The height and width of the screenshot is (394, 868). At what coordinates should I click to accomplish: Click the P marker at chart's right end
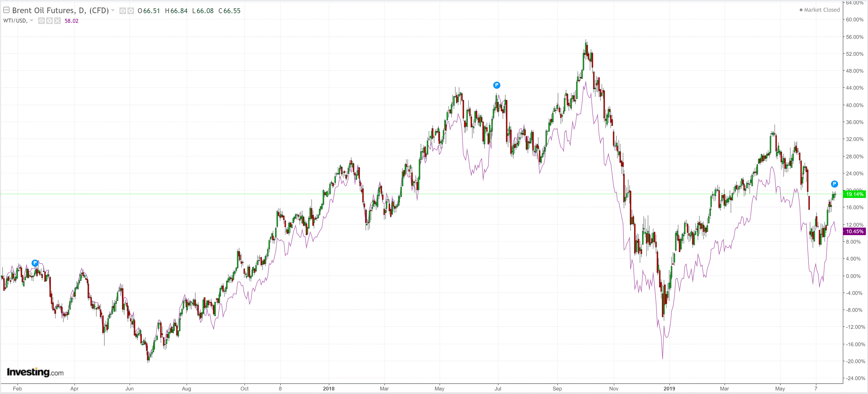(834, 184)
